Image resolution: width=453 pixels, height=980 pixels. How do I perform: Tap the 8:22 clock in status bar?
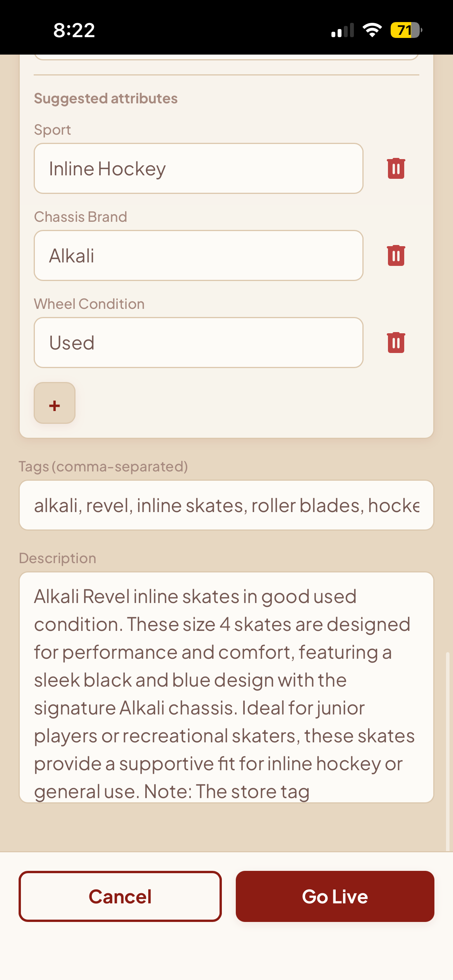pos(74,30)
